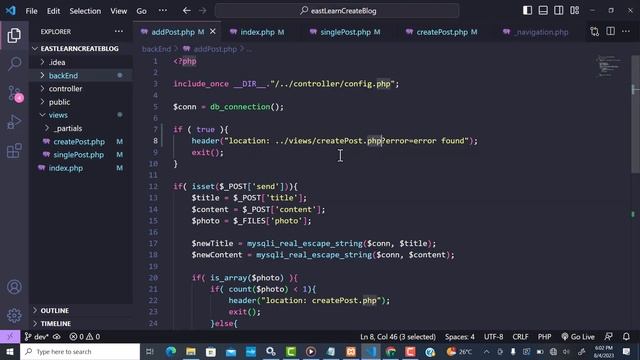
Task: Click the eastLearnCreateBlog command center search
Action: [337, 11]
